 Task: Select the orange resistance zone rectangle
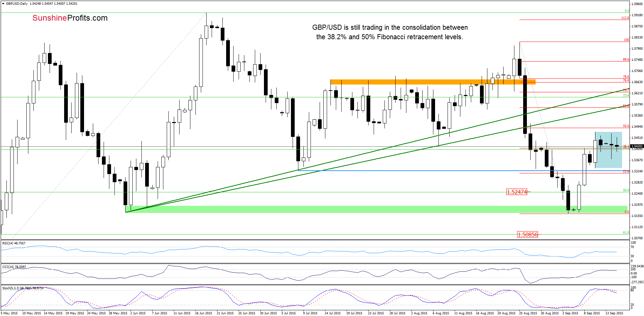(x=433, y=82)
